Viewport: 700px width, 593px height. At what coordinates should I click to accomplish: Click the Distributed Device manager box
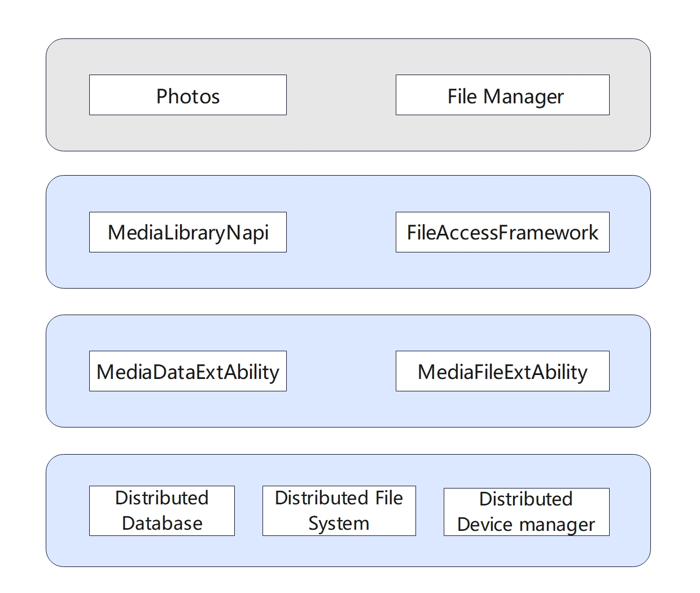526,512
